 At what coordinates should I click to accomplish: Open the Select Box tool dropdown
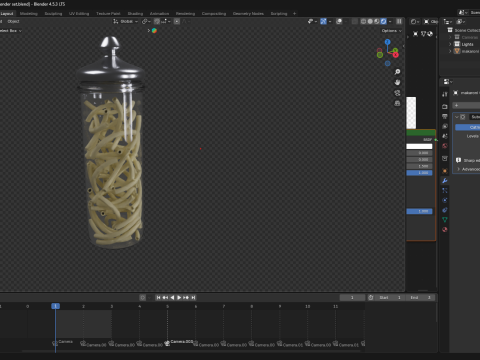click(10, 31)
